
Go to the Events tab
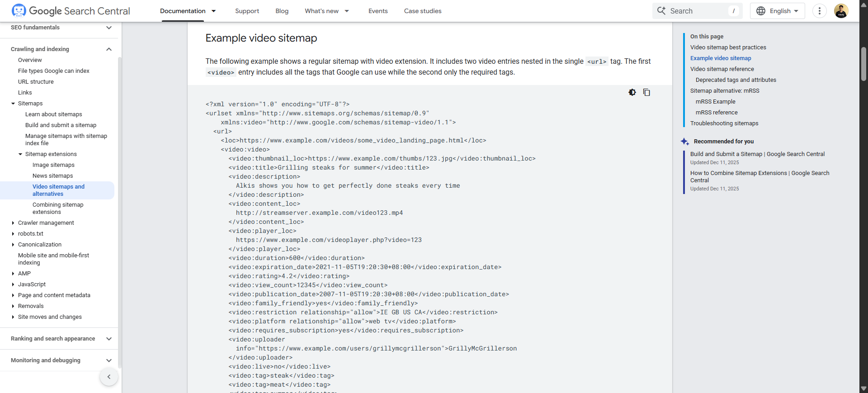coord(378,11)
